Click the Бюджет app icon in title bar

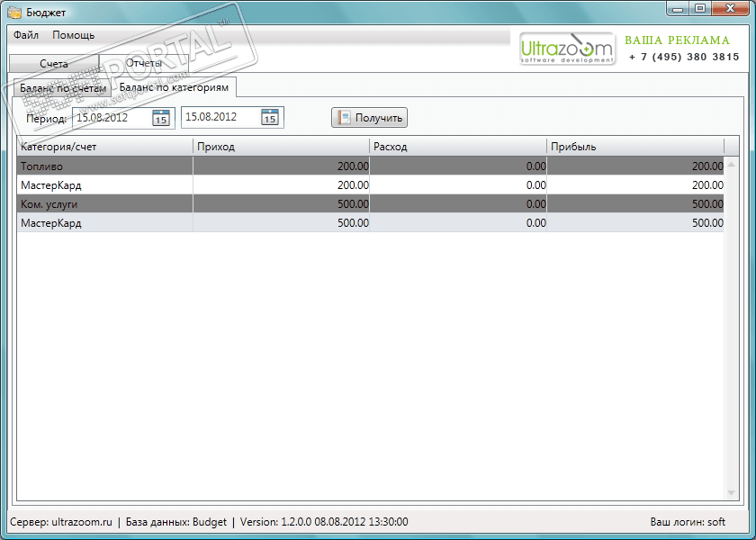(x=14, y=12)
